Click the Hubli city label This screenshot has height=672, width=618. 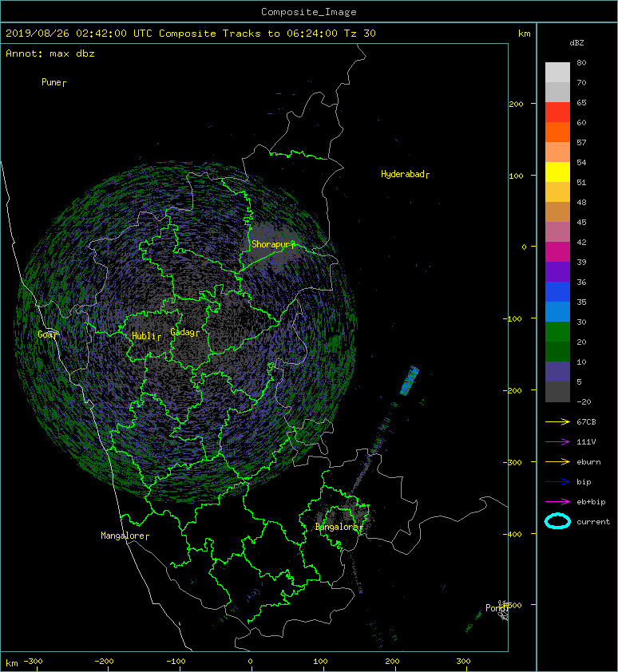144,336
